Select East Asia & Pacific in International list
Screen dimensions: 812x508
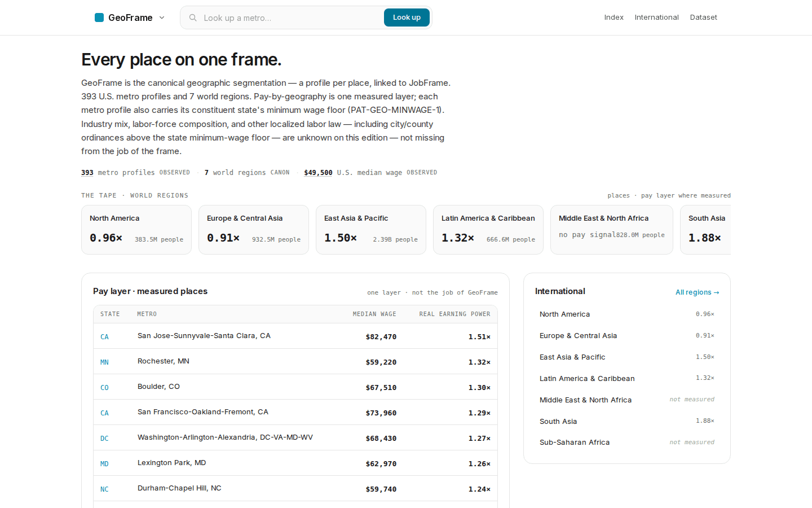pos(627,357)
